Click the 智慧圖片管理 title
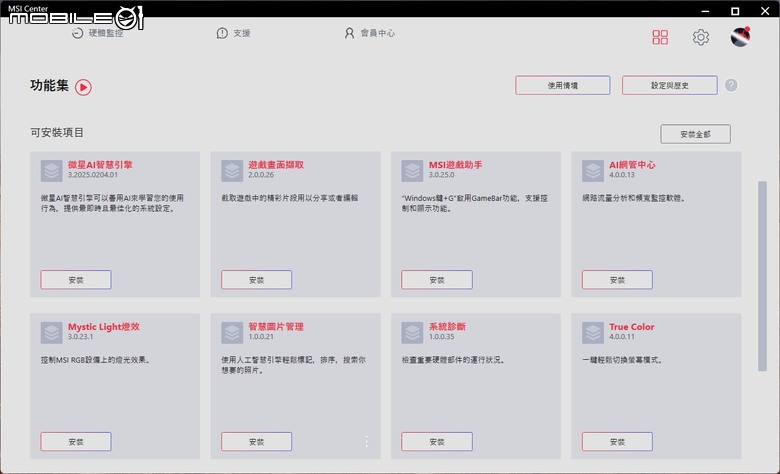 (x=276, y=327)
